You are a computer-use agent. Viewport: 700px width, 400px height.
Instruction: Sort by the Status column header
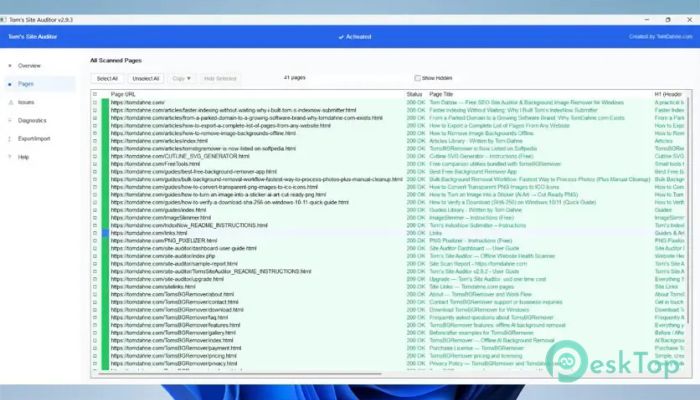414,94
